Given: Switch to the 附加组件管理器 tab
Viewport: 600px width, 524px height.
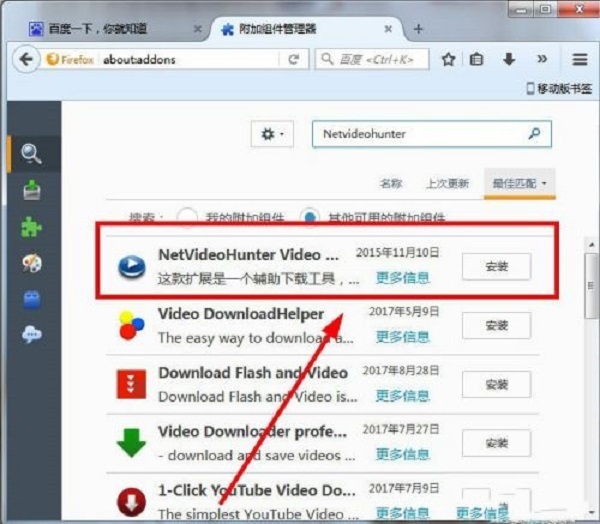Looking at the screenshot, I should (306, 29).
